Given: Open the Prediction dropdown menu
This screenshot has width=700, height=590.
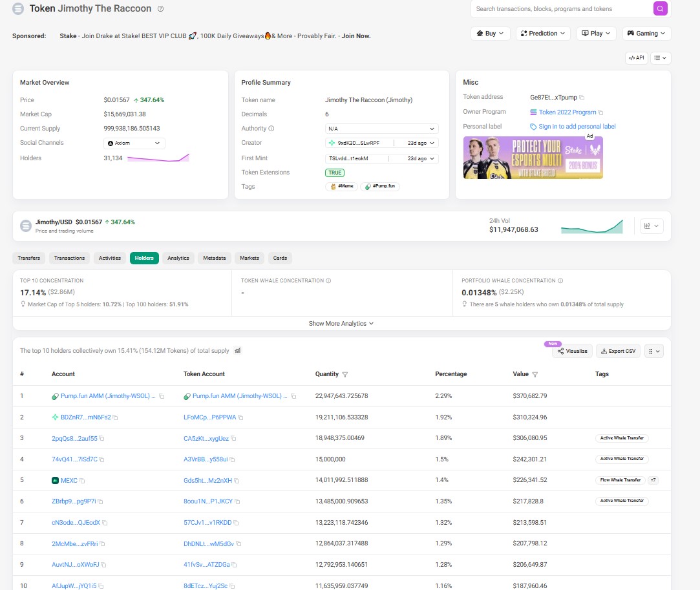Looking at the screenshot, I should [x=543, y=34].
